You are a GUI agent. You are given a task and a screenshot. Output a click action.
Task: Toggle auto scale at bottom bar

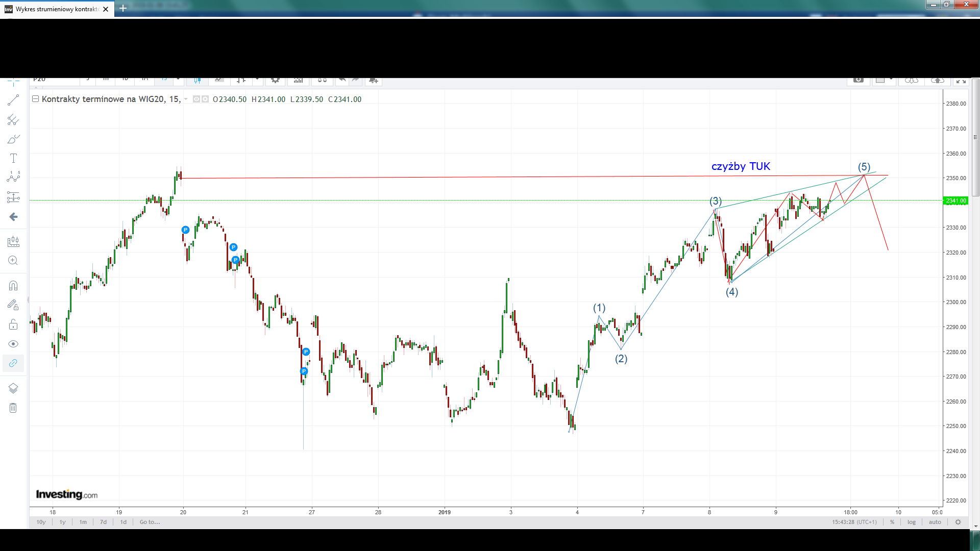pos(935,522)
